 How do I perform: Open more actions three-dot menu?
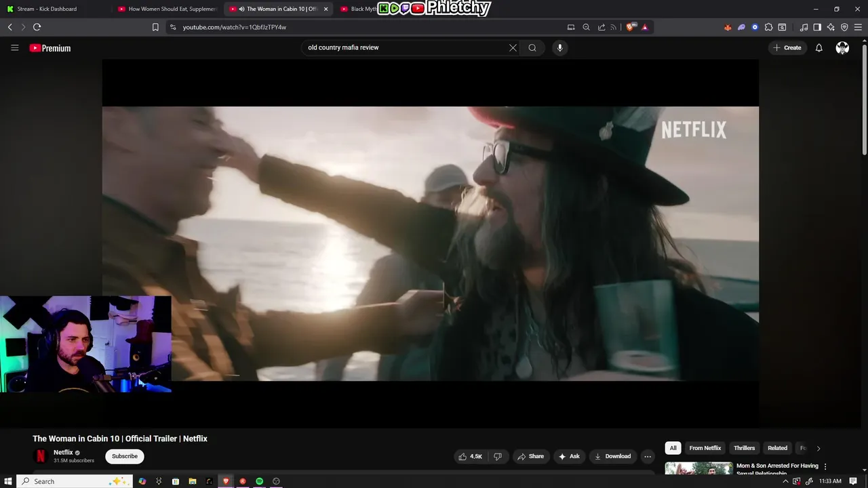[x=648, y=456]
